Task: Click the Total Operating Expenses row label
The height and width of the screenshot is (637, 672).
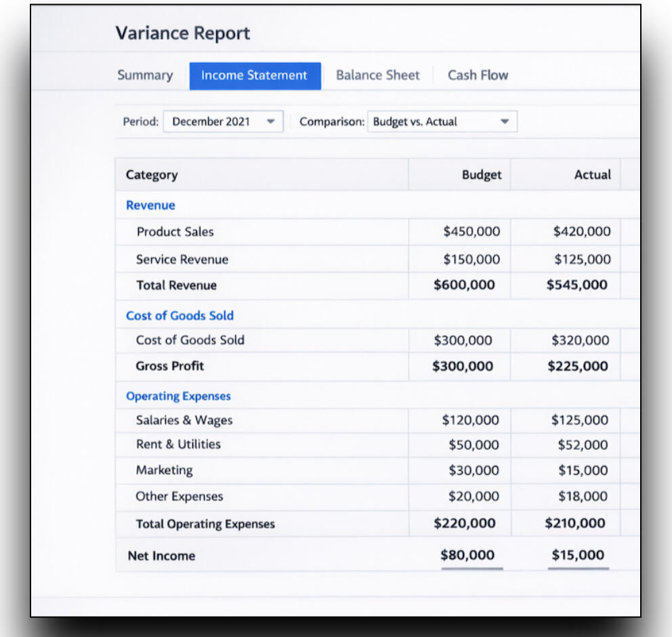Action: point(205,524)
